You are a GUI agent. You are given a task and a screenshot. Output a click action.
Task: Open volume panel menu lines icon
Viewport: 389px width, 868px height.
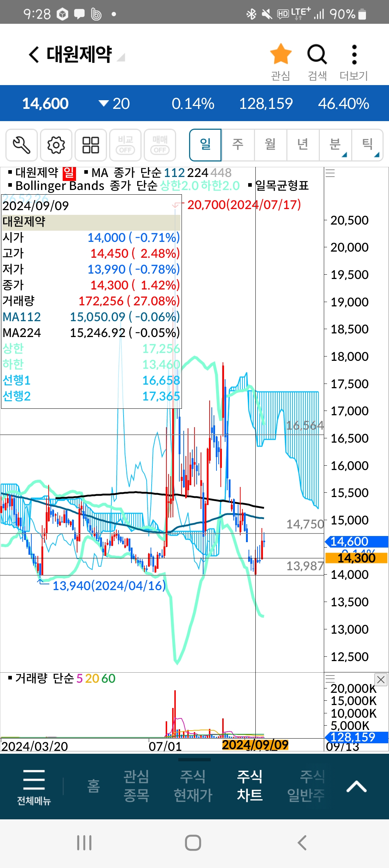point(330,678)
